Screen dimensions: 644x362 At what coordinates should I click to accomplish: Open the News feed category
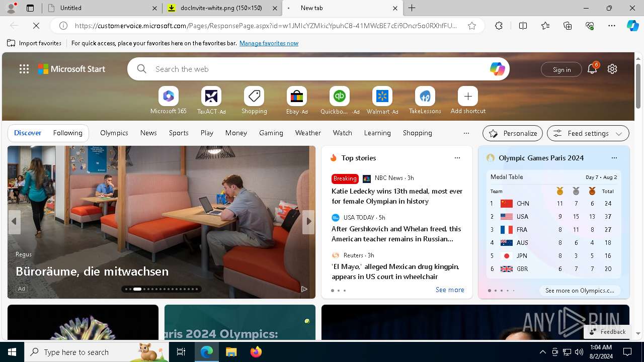coord(148,133)
